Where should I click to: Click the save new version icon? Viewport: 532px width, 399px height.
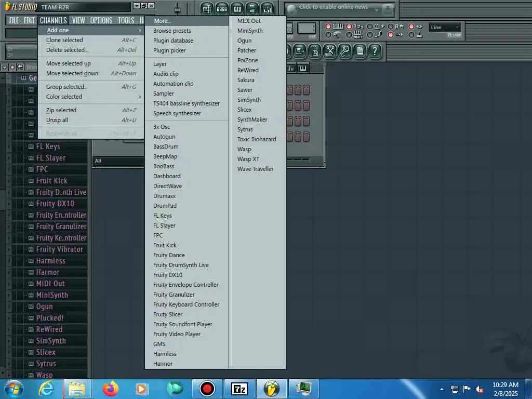(x=300, y=51)
